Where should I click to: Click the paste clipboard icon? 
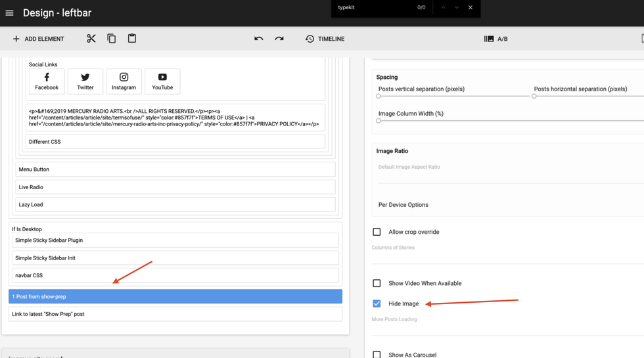pos(132,39)
